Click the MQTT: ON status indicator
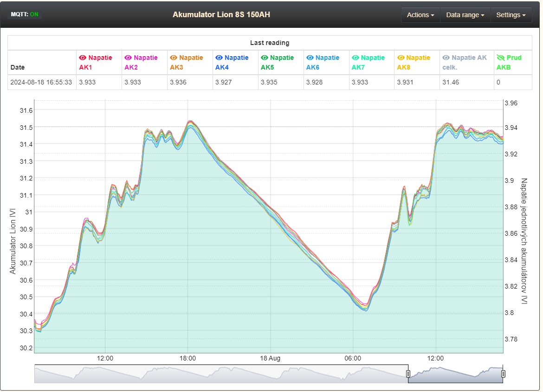Image resolution: width=543 pixels, height=392 pixels. 25,14
